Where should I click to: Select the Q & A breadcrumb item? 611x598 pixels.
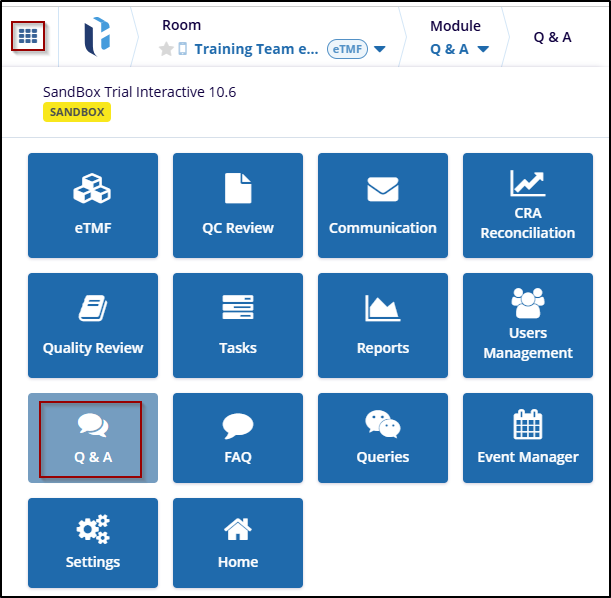552,37
